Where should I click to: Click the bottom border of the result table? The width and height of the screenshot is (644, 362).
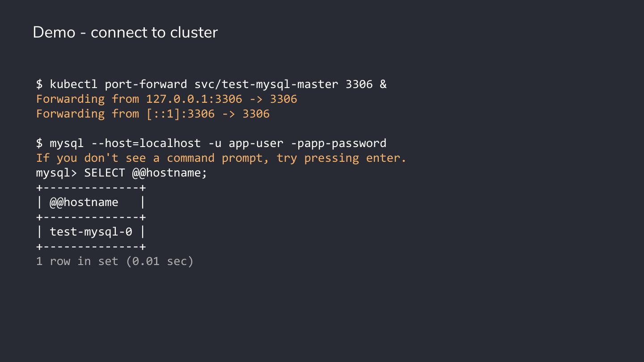coord(91,247)
